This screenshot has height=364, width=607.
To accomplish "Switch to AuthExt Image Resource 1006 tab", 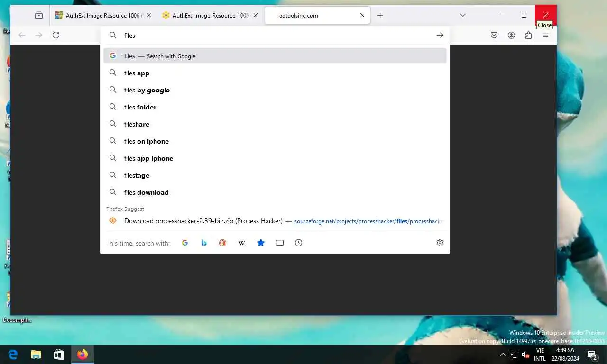I will (x=103, y=15).
